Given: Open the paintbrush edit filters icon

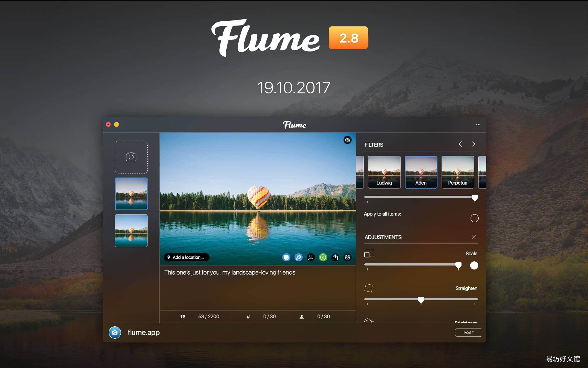Looking at the screenshot, I should [299, 257].
